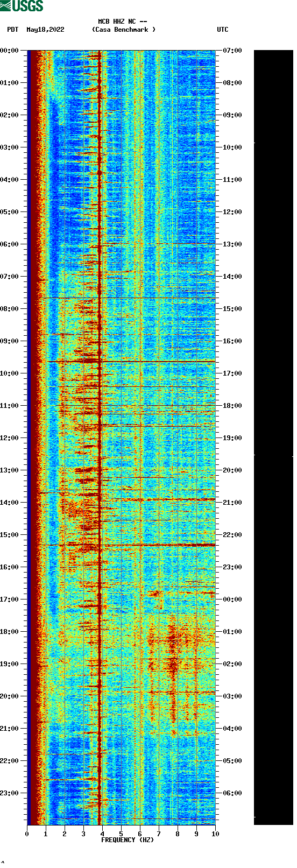297x868 pixels.
Task: Click the '07:00' UTC time label
Action: [232, 51]
